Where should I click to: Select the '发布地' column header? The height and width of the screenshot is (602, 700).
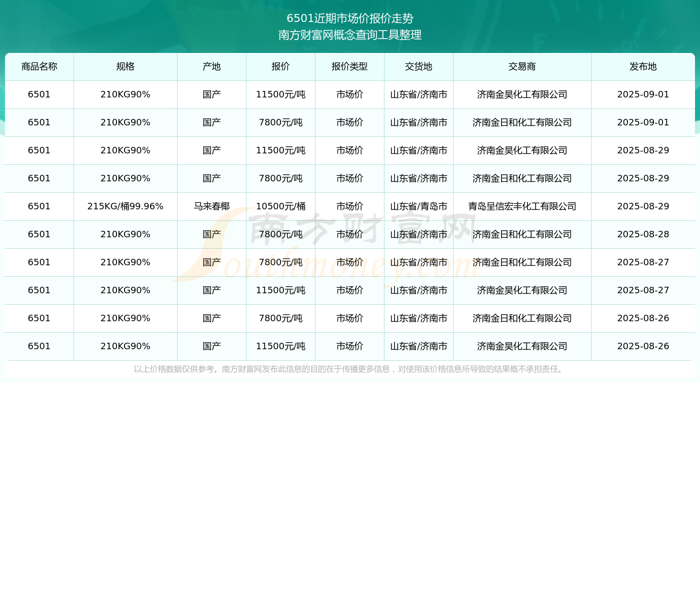pos(643,66)
